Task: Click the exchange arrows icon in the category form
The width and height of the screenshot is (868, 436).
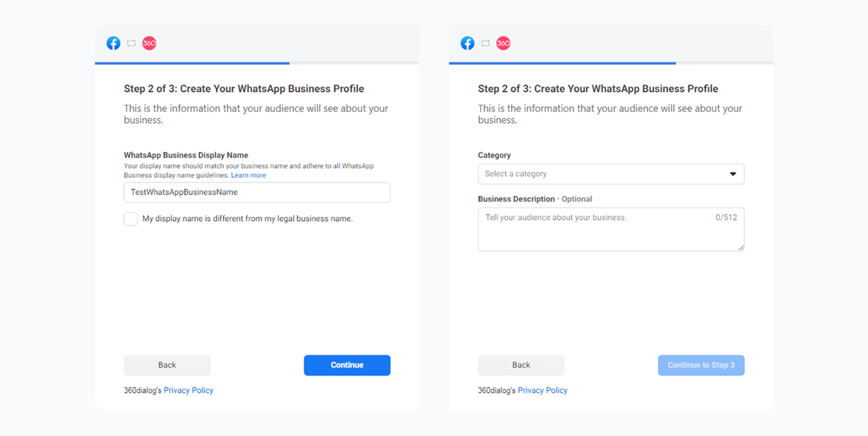Action: [x=485, y=43]
